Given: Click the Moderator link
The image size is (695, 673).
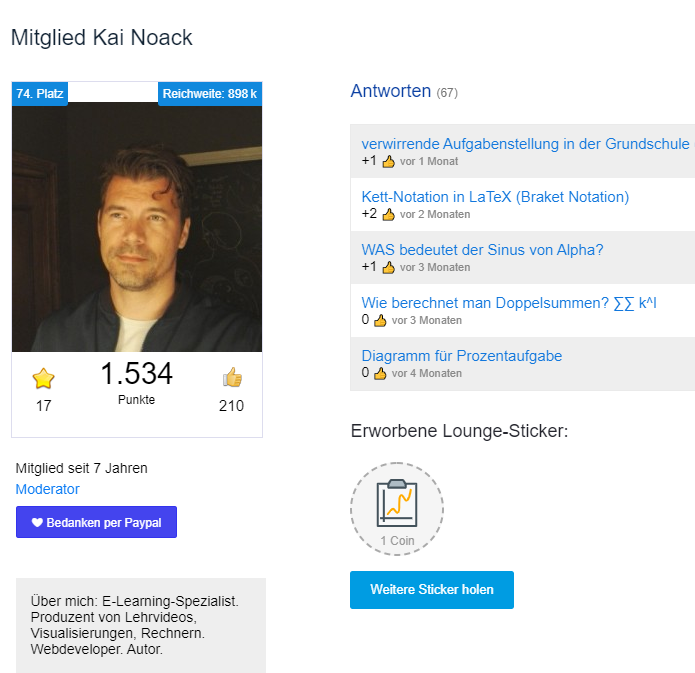Looking at the screenshot, I should click(x=47, y=489).
